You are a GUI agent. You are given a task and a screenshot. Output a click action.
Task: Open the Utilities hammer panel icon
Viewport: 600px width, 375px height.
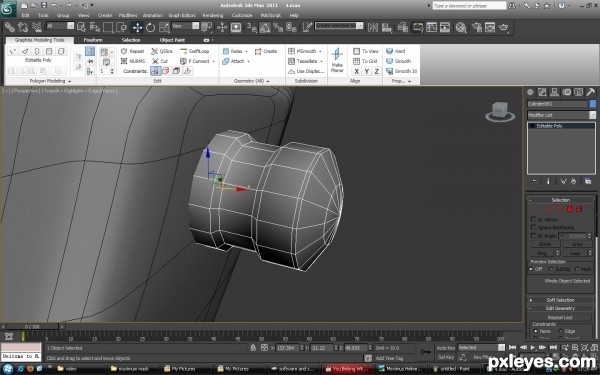tap(590, 92)
